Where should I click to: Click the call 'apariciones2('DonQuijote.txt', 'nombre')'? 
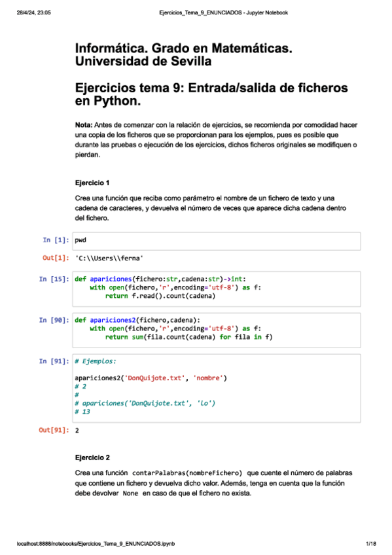[151, 378]
